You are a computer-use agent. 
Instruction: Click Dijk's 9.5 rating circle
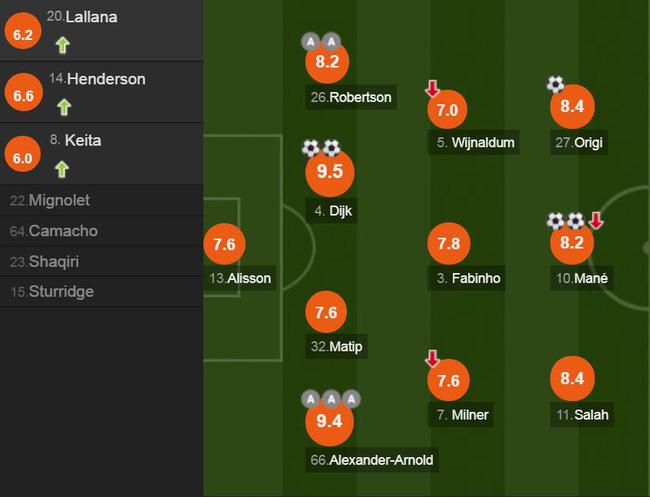[x=330, y=172]
